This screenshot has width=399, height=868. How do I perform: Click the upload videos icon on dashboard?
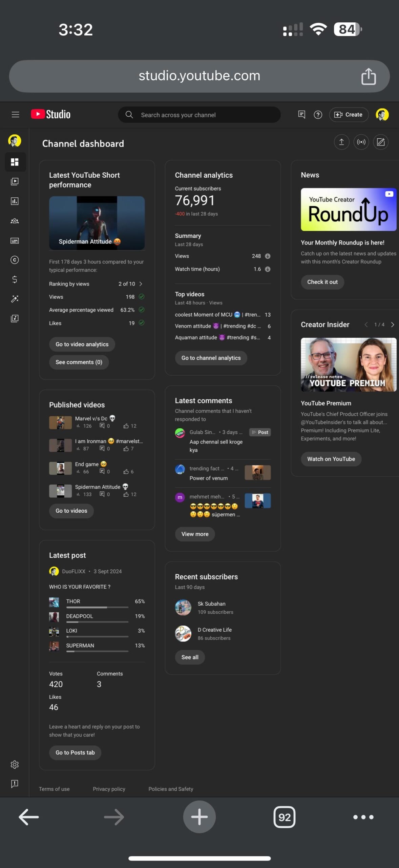point(341,142)
